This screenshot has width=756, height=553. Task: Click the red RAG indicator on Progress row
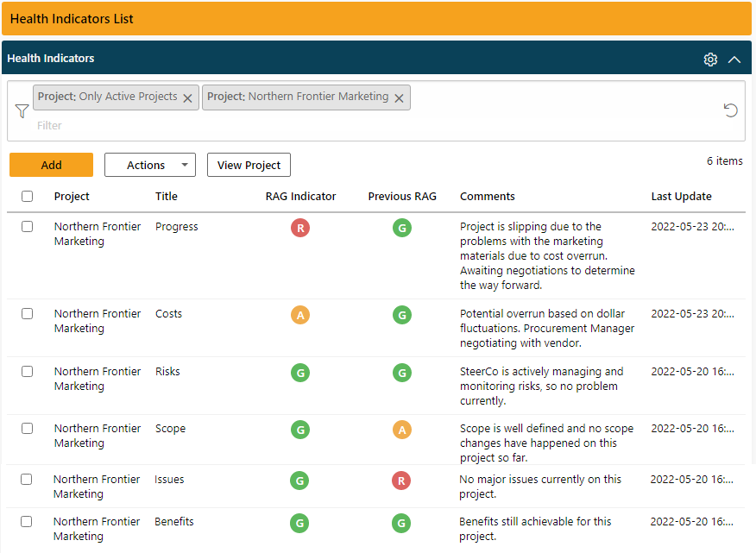(300, 228)
